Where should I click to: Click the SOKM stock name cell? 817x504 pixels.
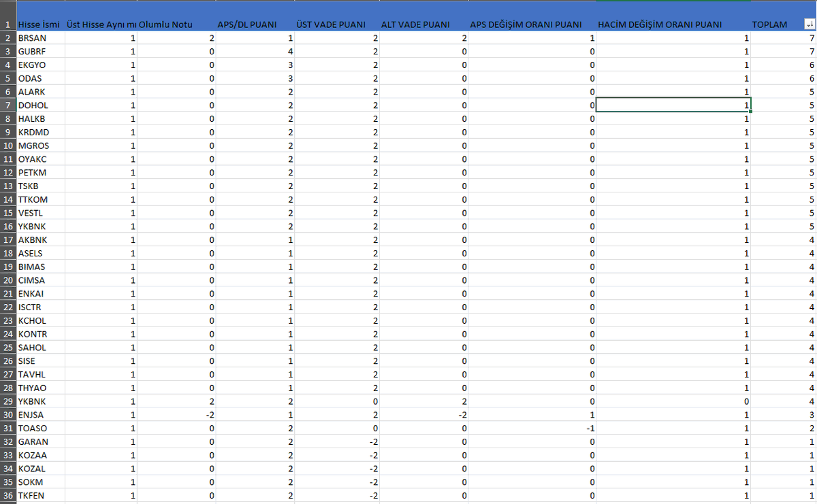(x=39, y=482)
